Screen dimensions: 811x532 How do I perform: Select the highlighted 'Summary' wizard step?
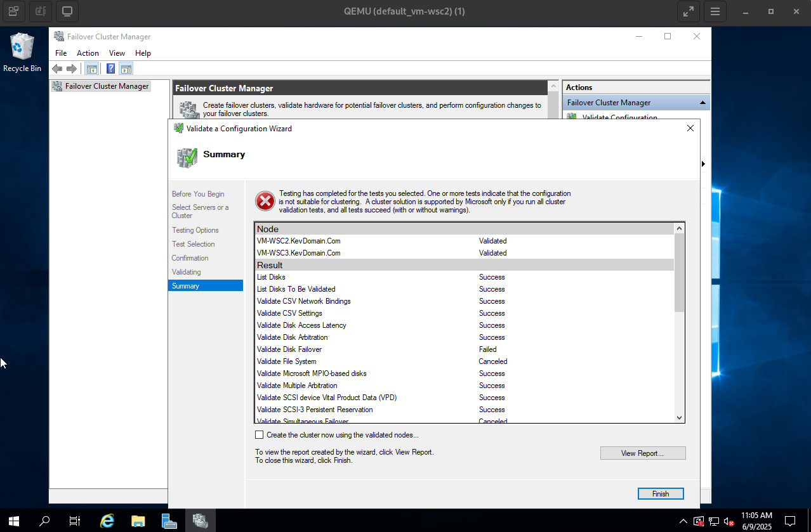(x=206, y=286)
